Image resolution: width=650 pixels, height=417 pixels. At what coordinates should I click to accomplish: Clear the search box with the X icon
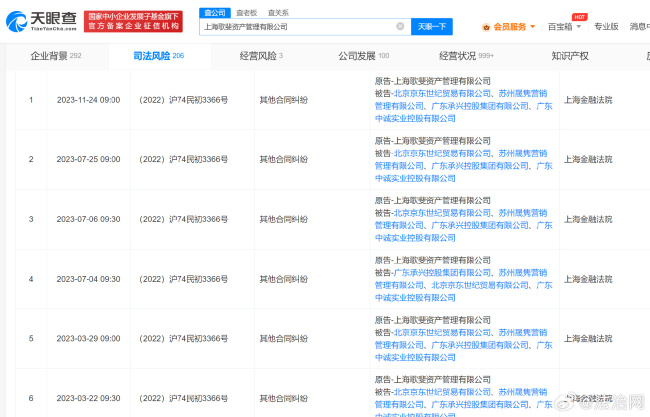coord(401,26)
